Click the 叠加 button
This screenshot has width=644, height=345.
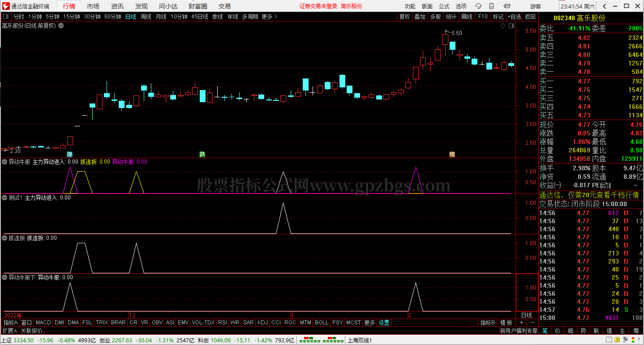point(420,17)
